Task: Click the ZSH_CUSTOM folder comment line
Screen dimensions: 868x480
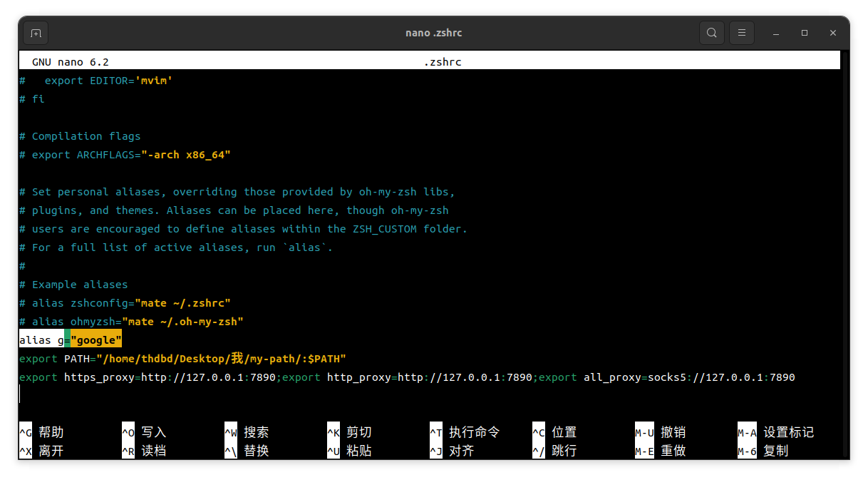Action: tap(244, 229)
